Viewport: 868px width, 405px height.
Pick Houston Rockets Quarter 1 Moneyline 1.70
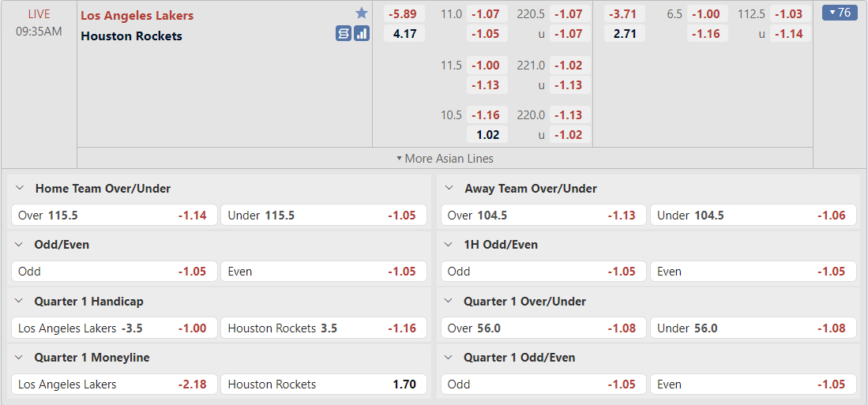324,384
